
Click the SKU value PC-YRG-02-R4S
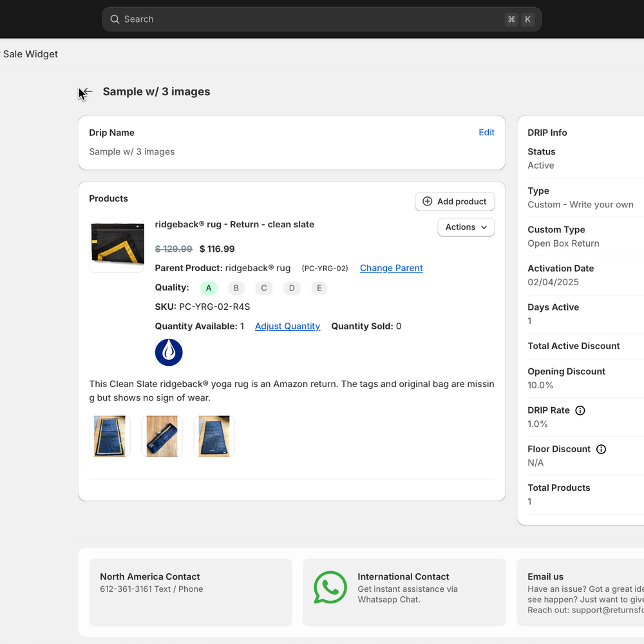[x=214, y=307]
